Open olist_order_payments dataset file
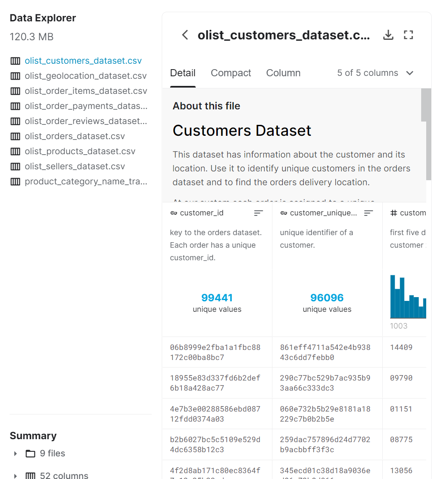This screenshot has height=479, width=448. (x=86, y=106)
